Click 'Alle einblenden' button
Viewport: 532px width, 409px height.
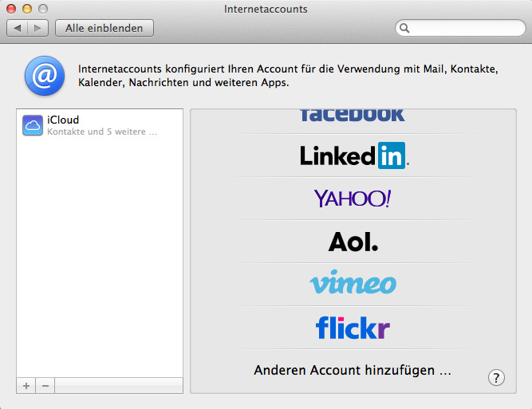104,28
